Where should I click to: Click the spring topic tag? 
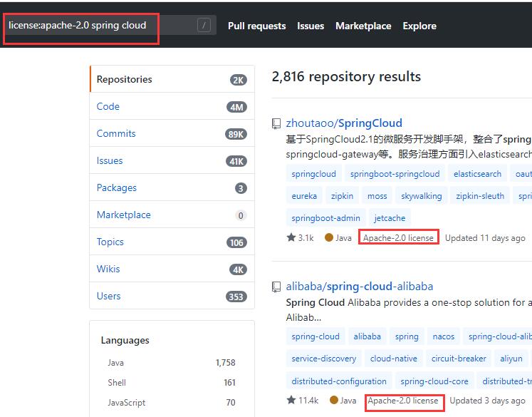[407, 336]
